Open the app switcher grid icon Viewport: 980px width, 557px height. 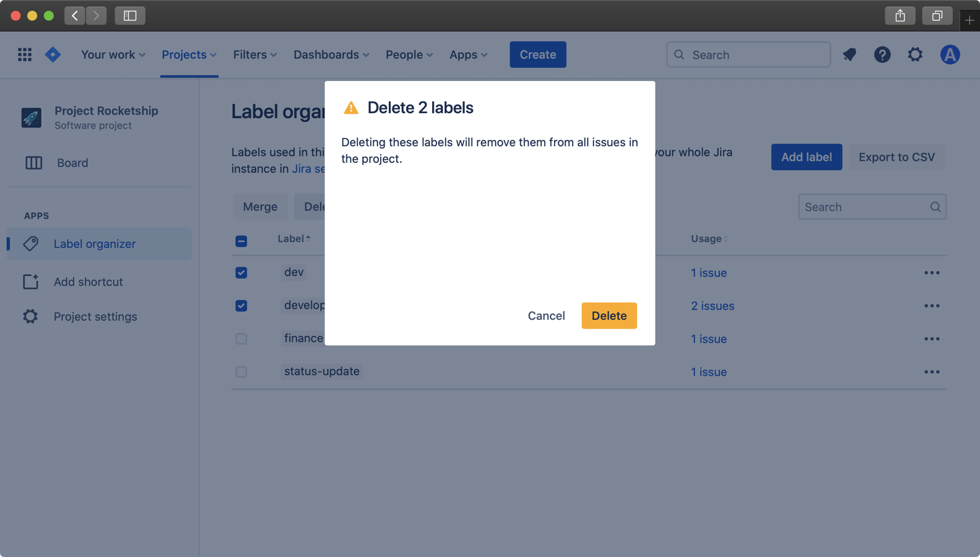(25, 54)
